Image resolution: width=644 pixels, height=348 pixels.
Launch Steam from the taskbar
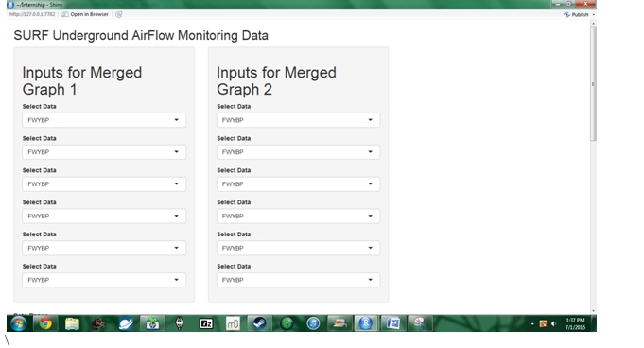259,323
